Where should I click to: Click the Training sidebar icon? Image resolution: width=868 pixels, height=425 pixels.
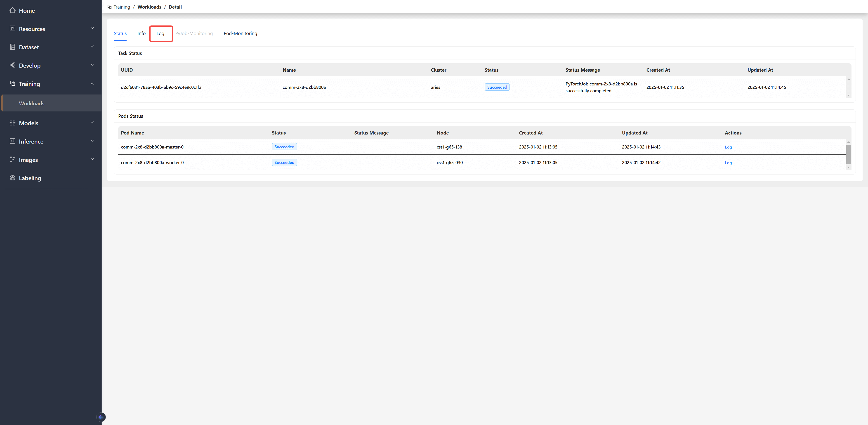click(x=12, y=83)
